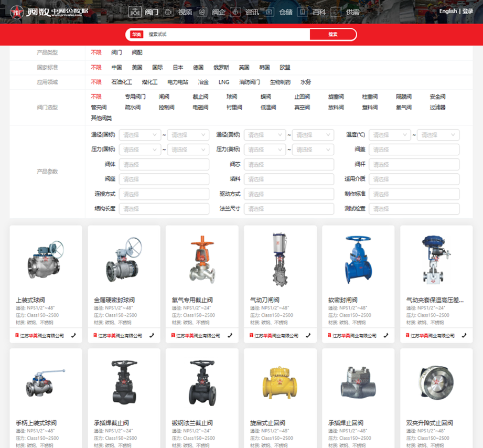
Task: Expand the first 温度(℃) dropdown
Action: coord(389,135)
